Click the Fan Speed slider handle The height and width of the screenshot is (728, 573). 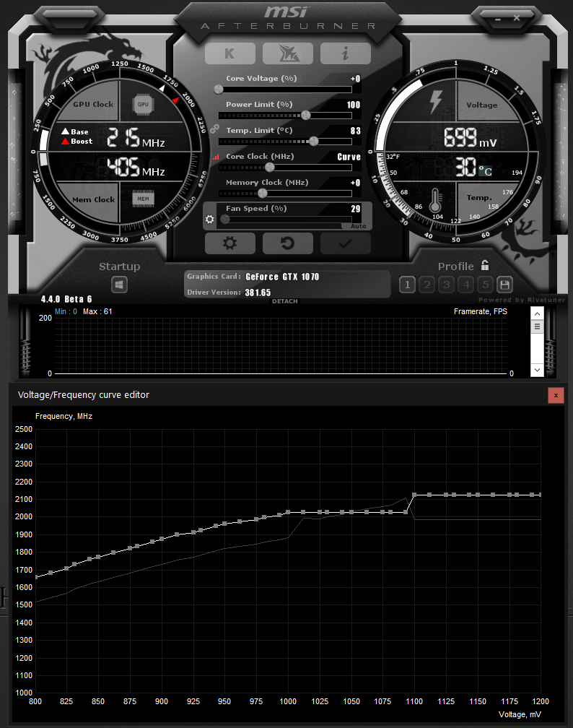click(x=225, y=219)
